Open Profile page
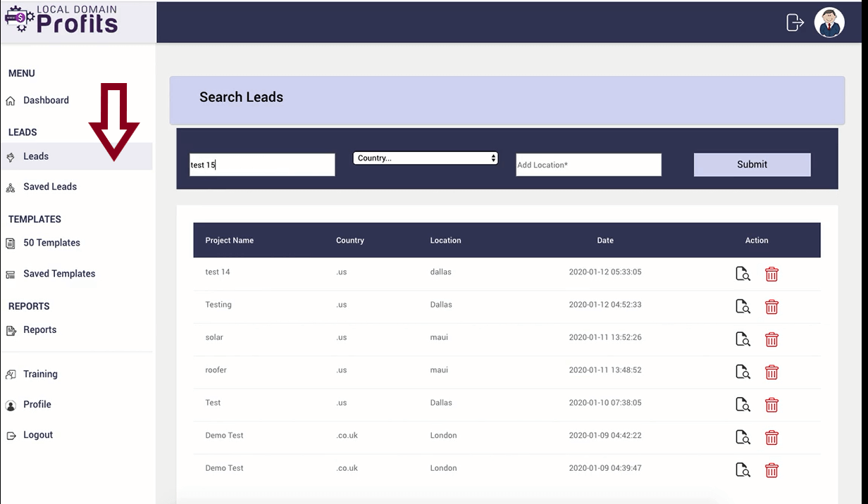 [37, 404]
